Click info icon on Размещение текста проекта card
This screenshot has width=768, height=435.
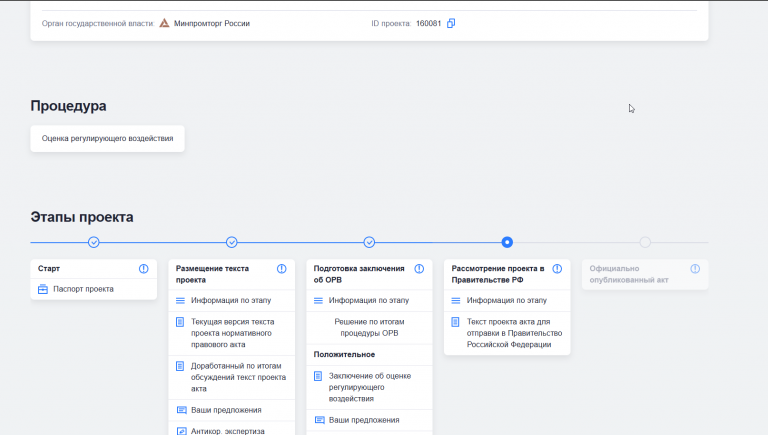pos(282,268)
